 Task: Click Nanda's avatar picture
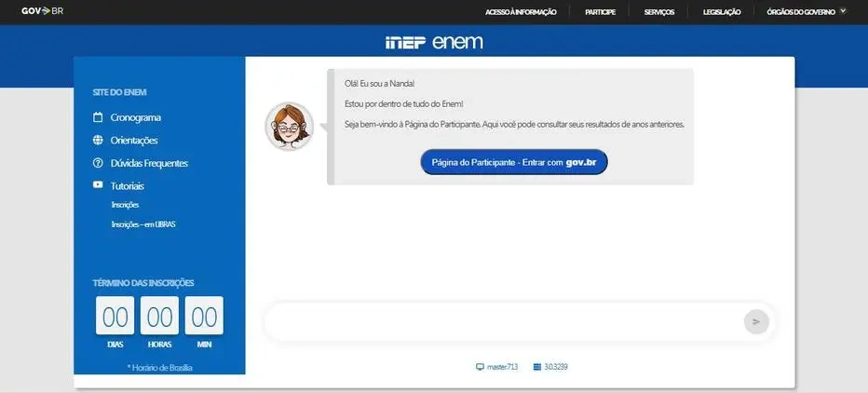click(x=289, y=127)
